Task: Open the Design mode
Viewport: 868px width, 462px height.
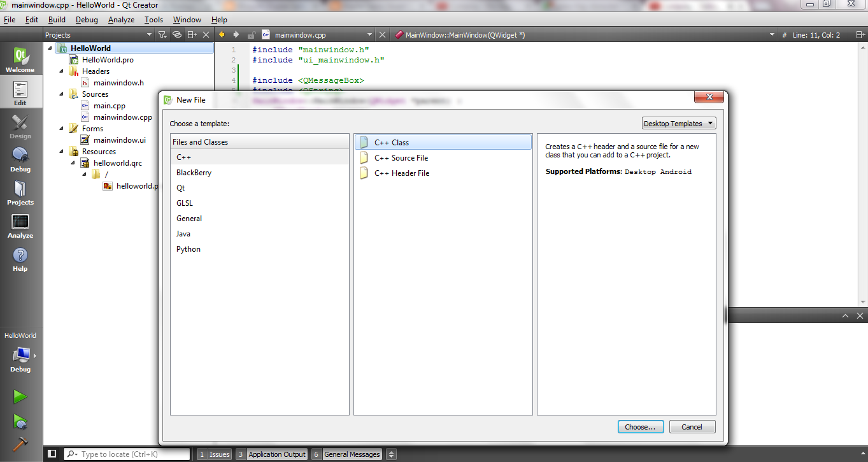Action: [20, 124]
